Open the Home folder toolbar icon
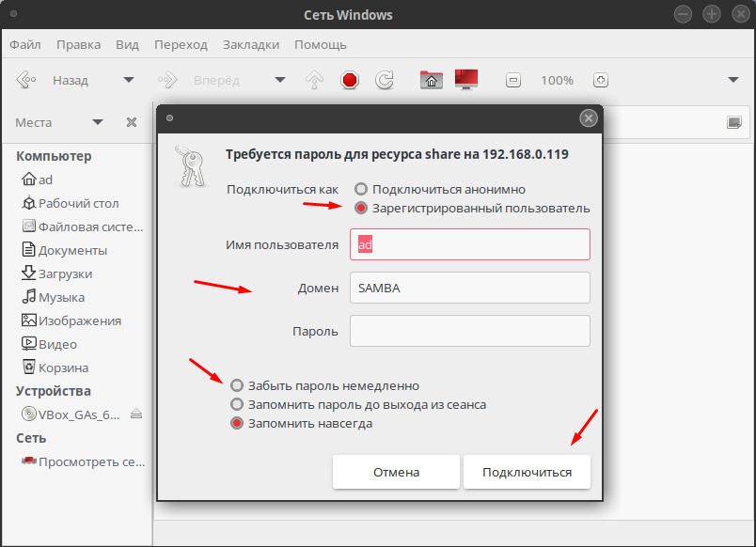 click(431, 80)
